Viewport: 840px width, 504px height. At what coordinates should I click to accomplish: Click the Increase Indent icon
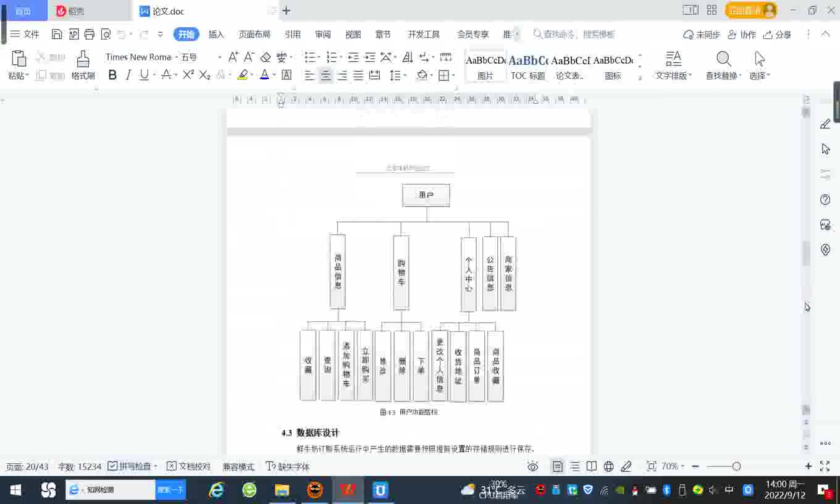point(369,57)
